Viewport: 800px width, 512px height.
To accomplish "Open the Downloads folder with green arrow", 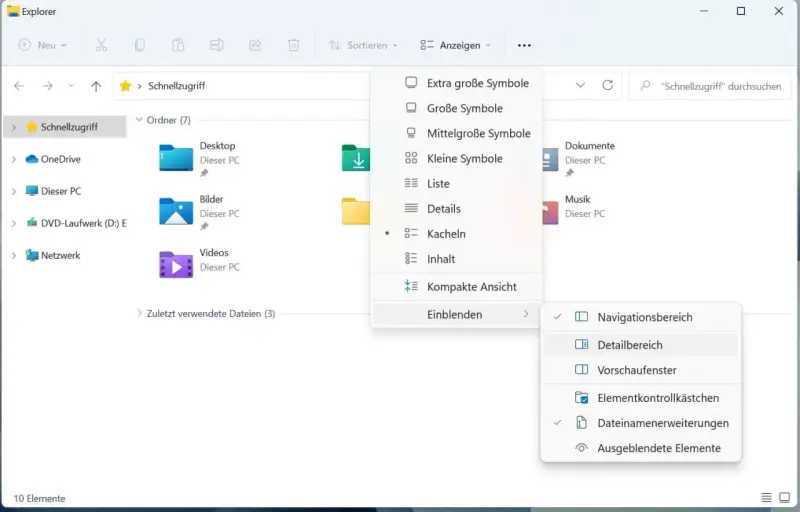I will (x=356, y=158).
